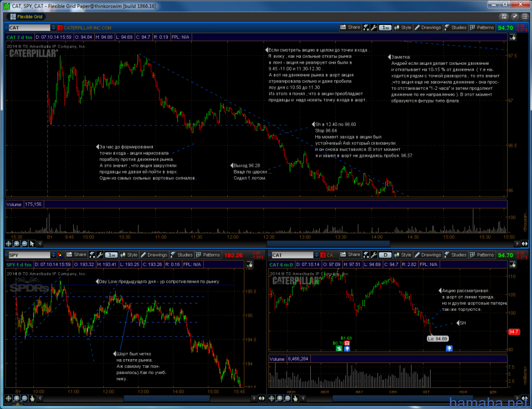
Task: Open chart settings wrench on top chart
Action: (374, 28)
